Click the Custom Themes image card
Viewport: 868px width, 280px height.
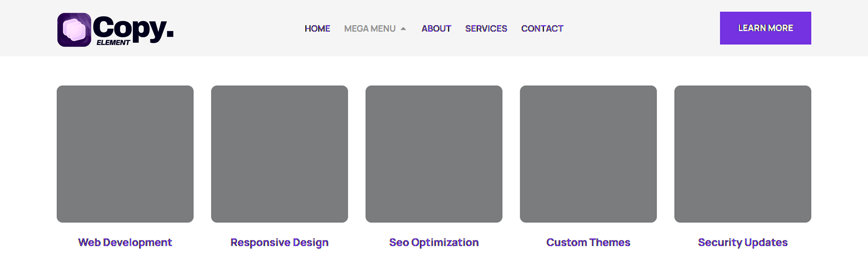pyautogui.click(x=588, y=154)
